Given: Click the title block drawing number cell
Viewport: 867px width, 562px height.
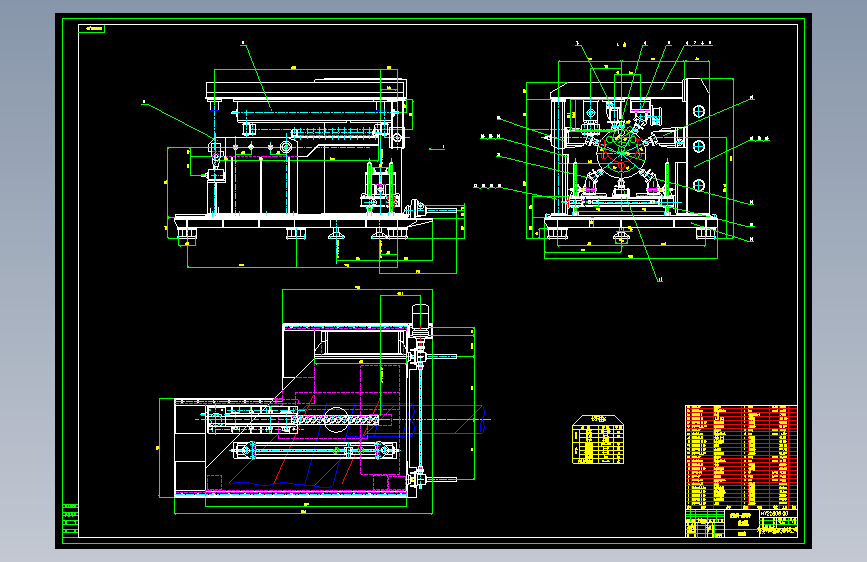Looking at the screenshot, I should tap(779, 514).
